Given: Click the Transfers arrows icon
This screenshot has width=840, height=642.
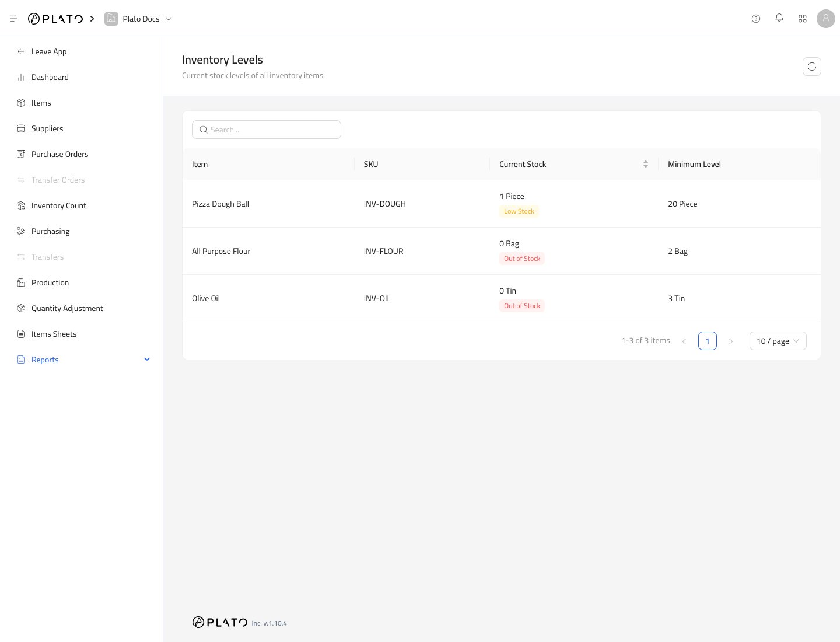Looking at the screenshot, I should coord(21,257).
